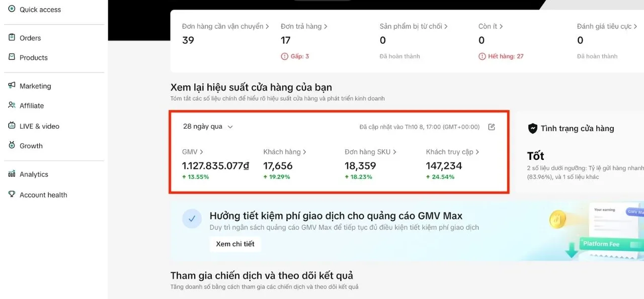The width and height of the screenshot is (644, 299).
Task: Expand Đánh giá tiêu cực details
Action: point(607,26)
